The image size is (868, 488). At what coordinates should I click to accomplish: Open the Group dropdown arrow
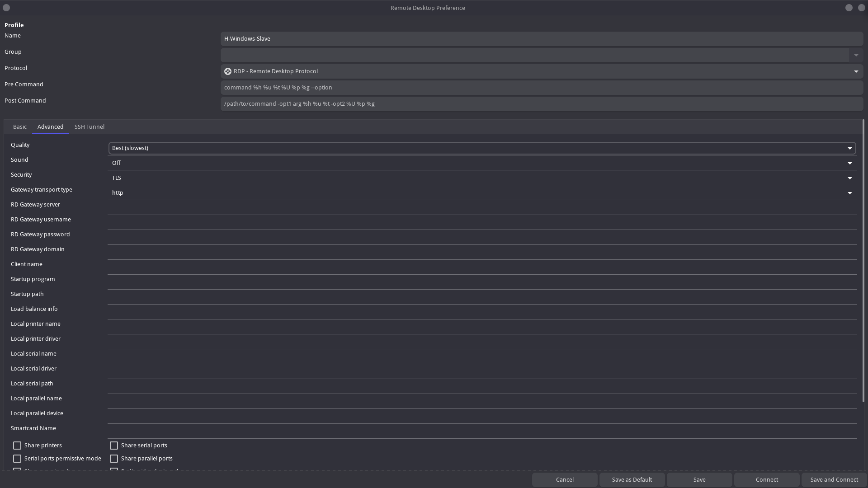(856, 55)
